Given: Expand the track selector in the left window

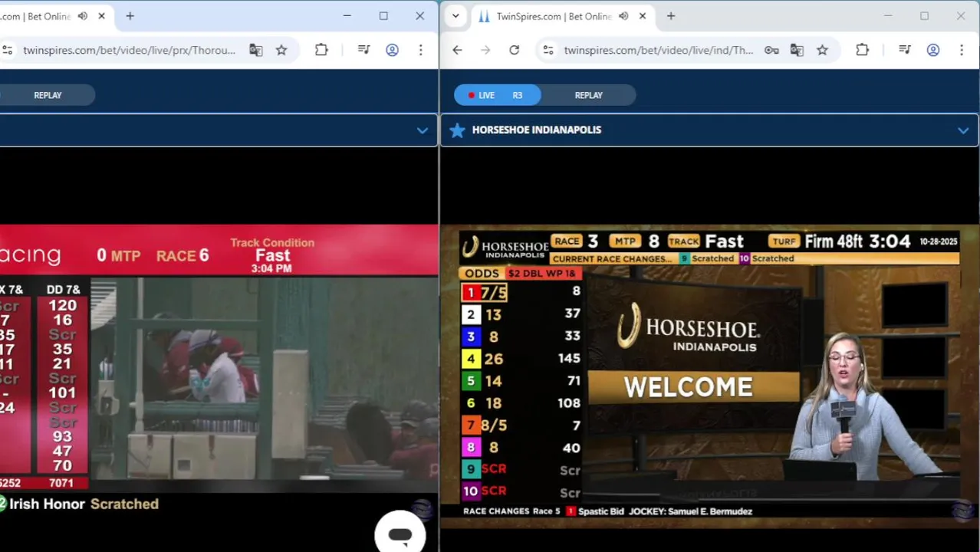Looking at the screenshot, I should [x=422, y=130].
